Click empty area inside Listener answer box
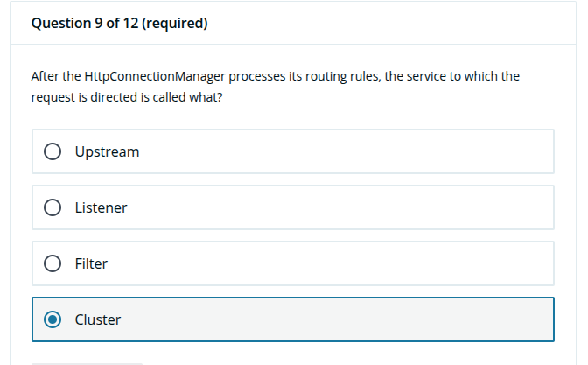Viewport: 588px width, 365px height. tap(338, 207)
